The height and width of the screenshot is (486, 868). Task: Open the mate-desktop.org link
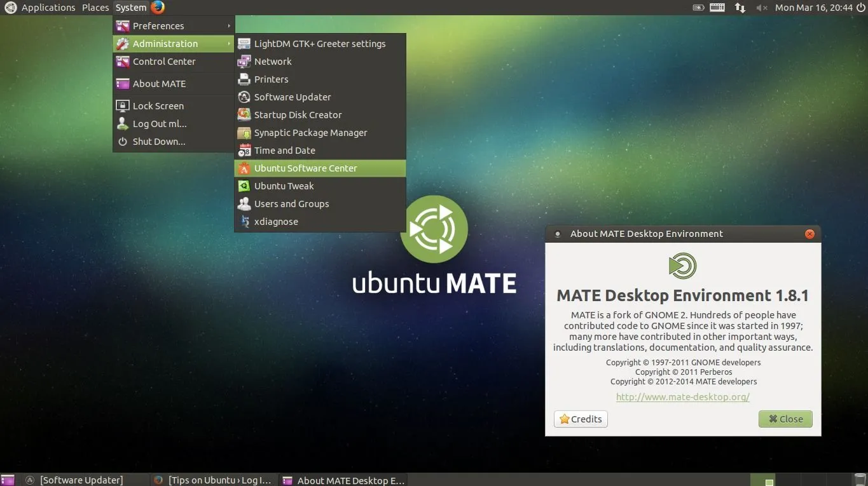[682, 396]
